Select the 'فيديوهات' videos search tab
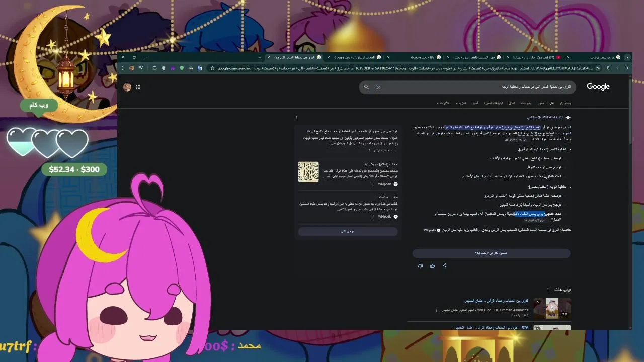The width and height of the screenshot is (644, 362). [526, 103]
